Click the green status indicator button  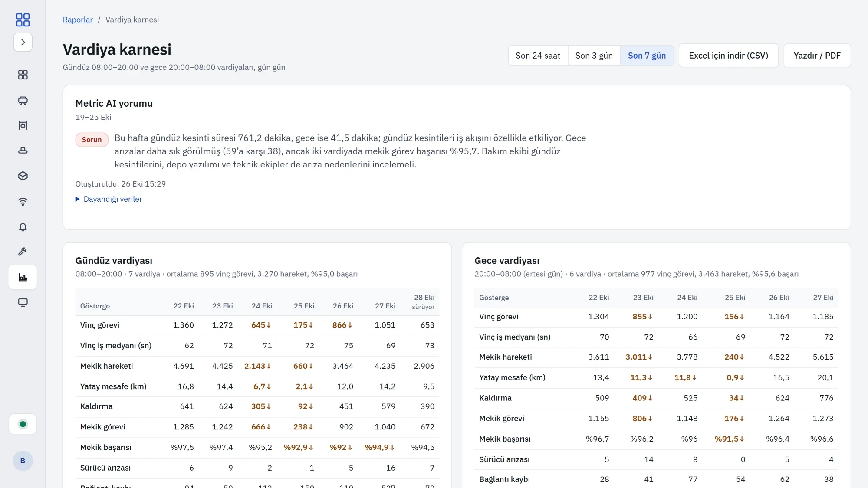pos(23,424)
